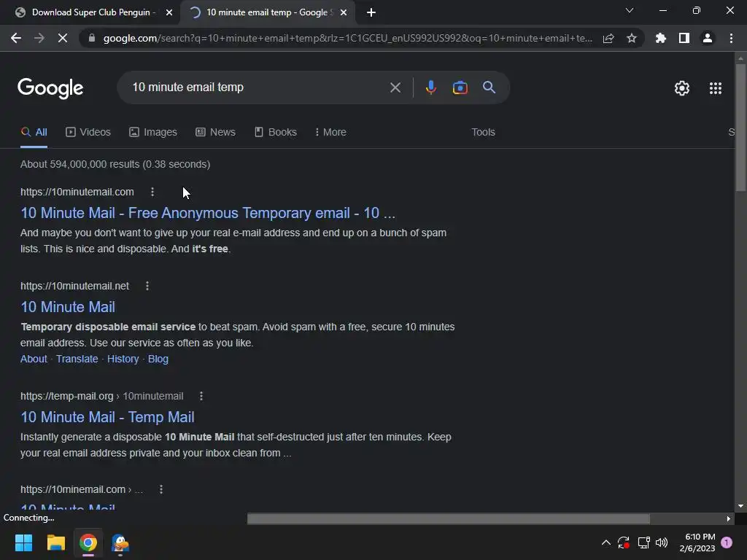The image size is (747, 560).
Task: Click the Chrome taskbar icon
Action: [88, 542]
